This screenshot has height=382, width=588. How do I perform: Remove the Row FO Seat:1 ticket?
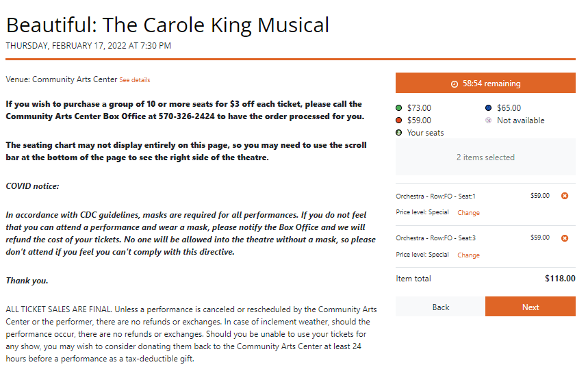point(564,196)
